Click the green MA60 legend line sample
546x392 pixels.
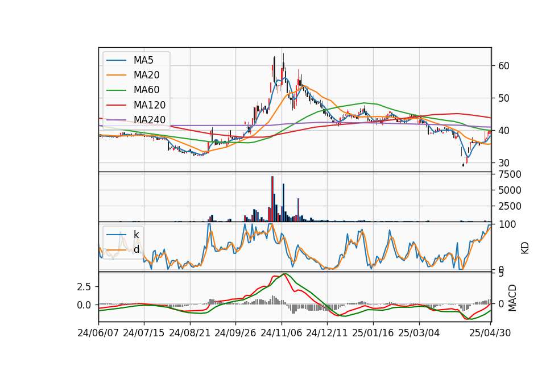pos(116,90)
